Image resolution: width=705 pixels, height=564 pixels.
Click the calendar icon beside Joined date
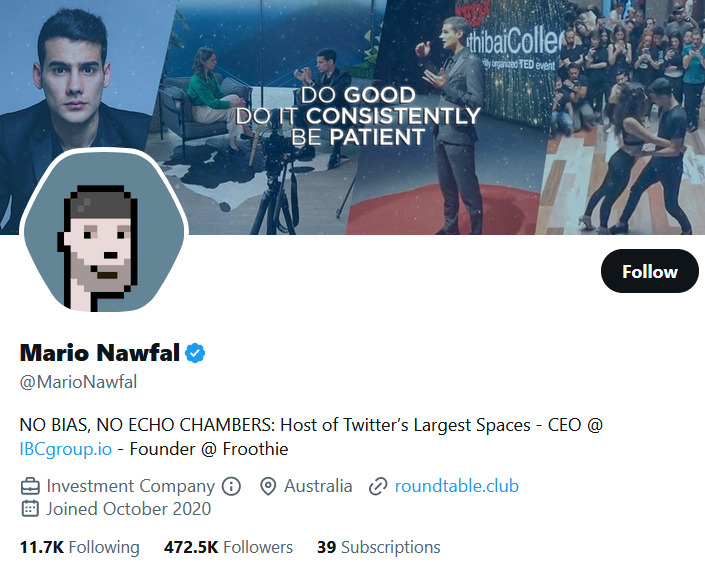tap(31, 509)
